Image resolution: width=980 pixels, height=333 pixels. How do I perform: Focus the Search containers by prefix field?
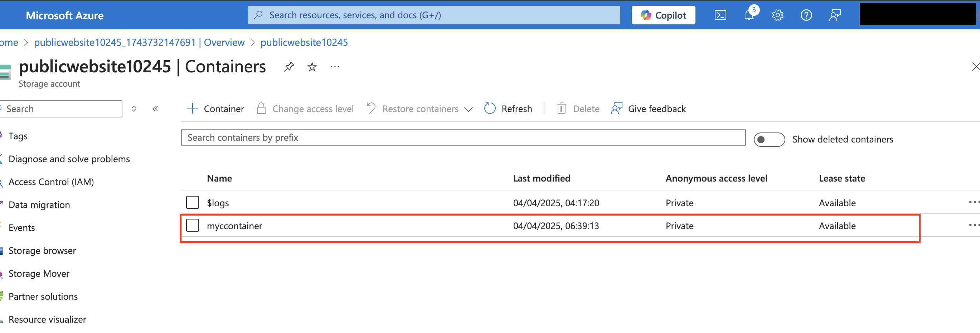(463, 137)
